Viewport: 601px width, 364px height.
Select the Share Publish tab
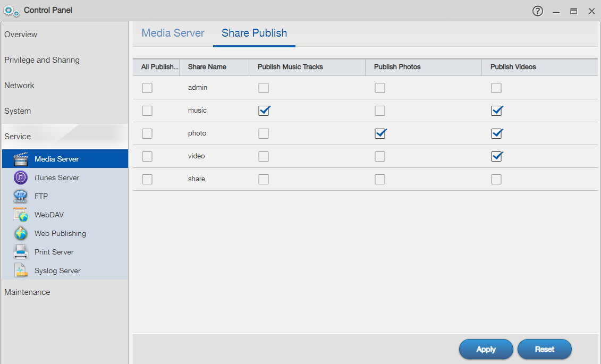tap(254, 33)
